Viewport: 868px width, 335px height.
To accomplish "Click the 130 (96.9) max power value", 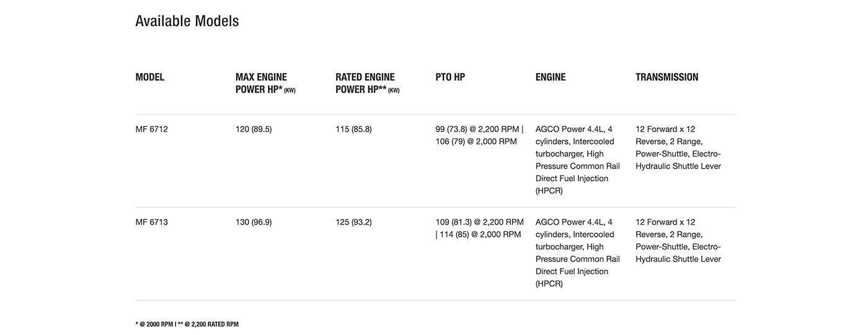I will point(254,222).
